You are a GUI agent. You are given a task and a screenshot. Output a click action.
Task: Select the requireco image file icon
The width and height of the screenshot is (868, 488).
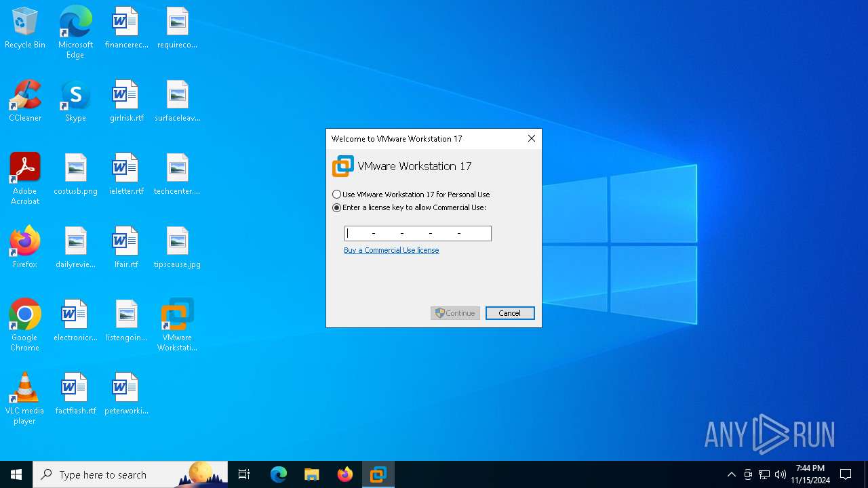177,28
